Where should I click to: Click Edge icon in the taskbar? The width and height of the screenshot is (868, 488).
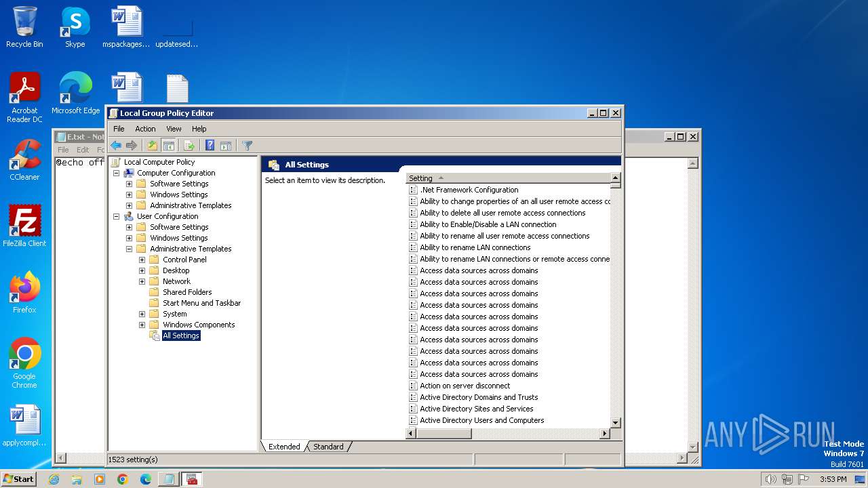click(146, 479)
